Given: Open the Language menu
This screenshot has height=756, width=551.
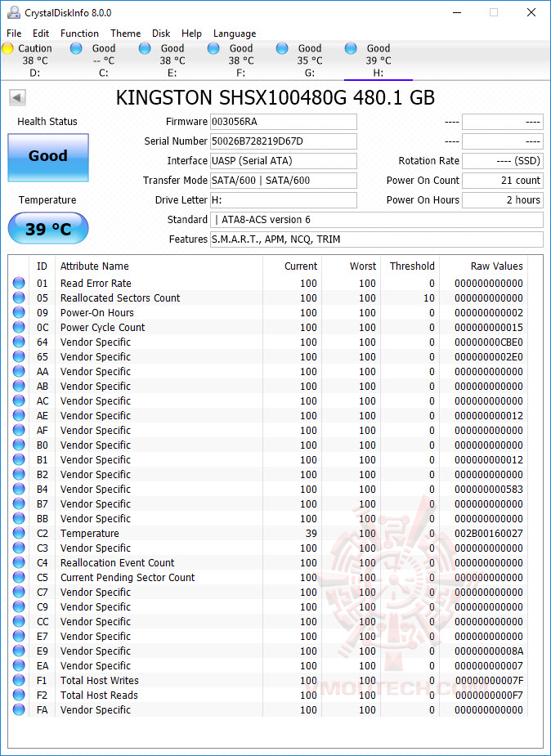Looking at the screenshot, I should click(235, 34).
